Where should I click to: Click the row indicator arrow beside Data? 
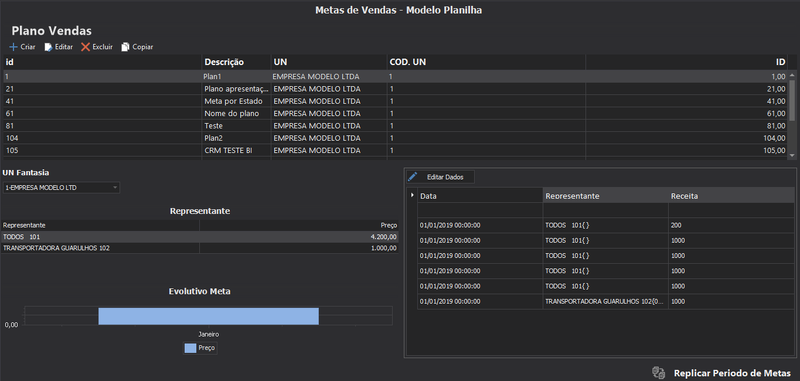412,195
